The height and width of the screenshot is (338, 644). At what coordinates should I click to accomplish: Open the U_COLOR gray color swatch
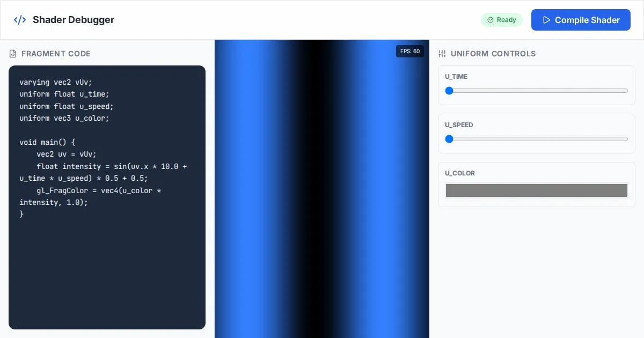(536, 190)
